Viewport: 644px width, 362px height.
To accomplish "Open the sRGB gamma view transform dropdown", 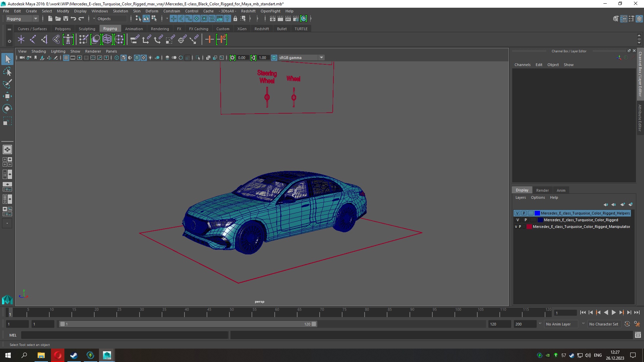I will (x=301, y=58).
